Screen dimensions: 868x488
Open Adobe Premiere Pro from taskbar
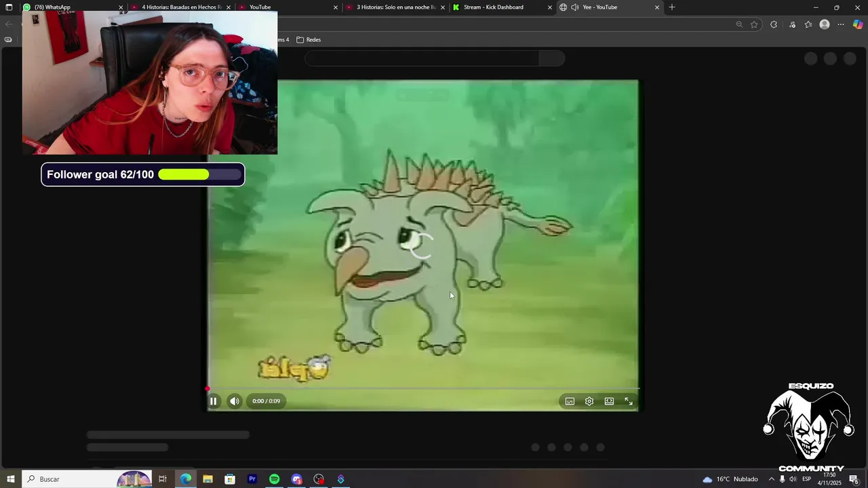[x=252, y=479]
